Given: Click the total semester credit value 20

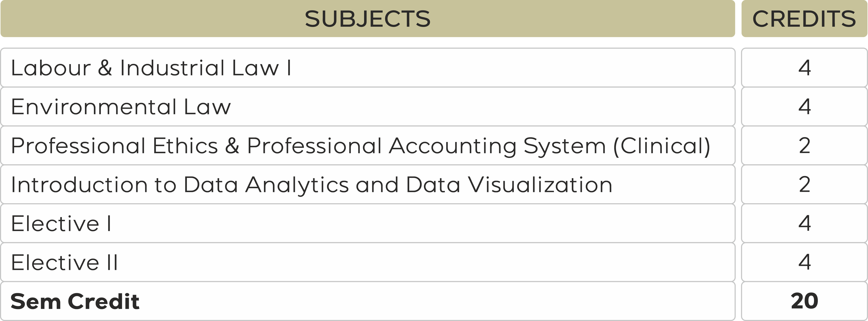Looking at the screenshot, I should [x=804, y=301].
